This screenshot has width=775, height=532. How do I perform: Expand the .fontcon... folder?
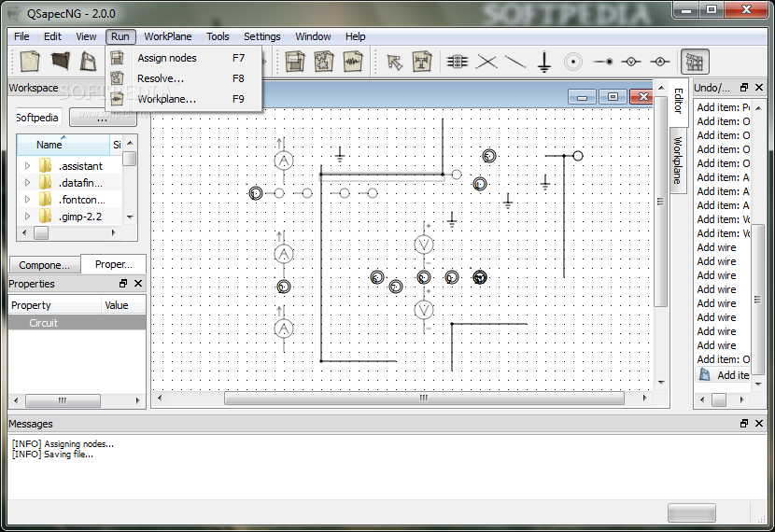(28, 200)
